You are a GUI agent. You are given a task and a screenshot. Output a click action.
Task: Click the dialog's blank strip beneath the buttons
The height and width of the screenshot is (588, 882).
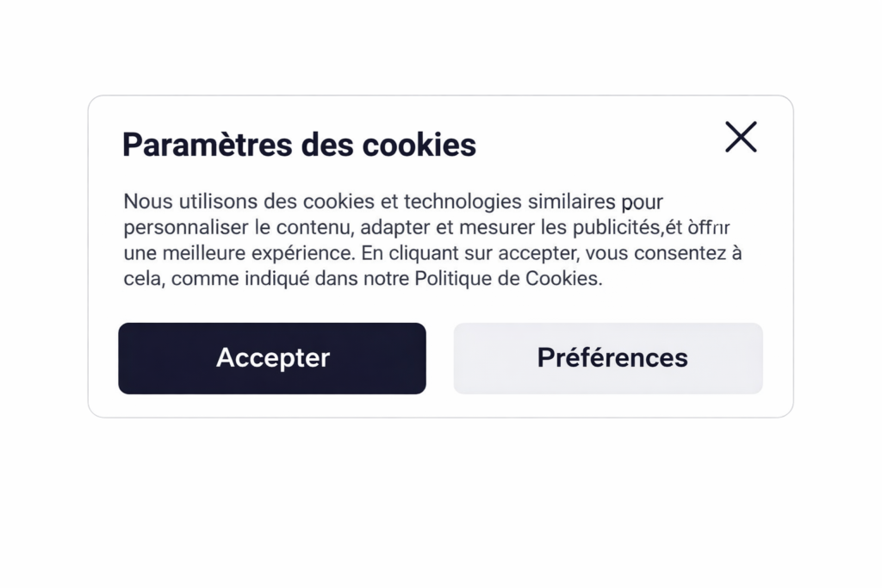pyautogui.click(x=441, y=405)
